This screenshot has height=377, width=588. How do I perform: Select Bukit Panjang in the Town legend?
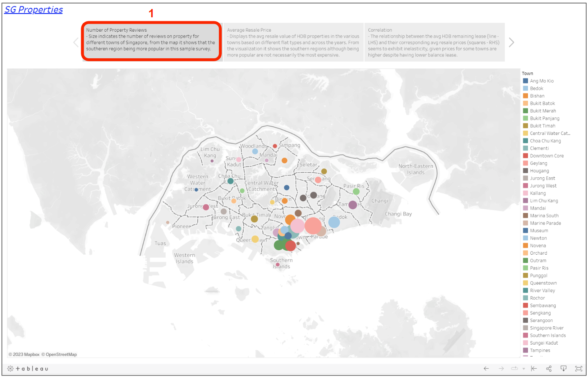[545, 118]
